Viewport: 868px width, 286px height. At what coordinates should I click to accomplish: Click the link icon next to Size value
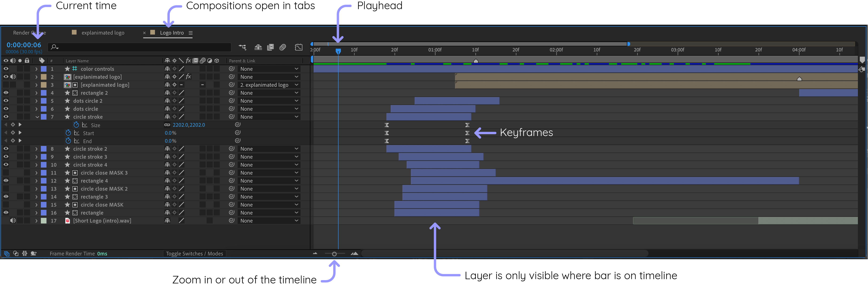167,125
